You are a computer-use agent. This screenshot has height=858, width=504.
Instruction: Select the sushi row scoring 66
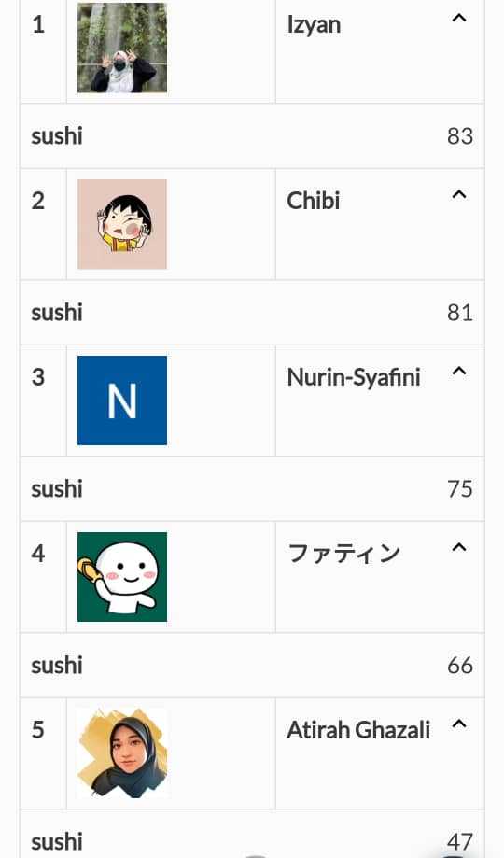pos(252,666)
